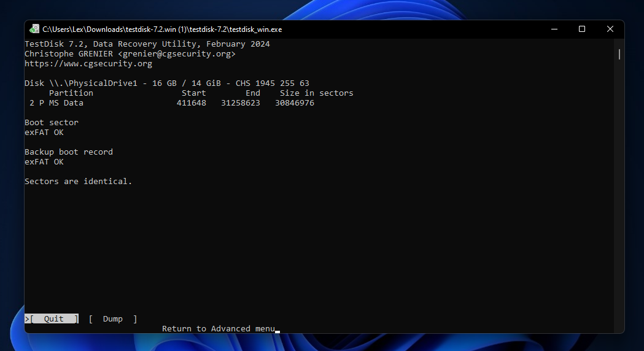Image resolution: width=644 pixels, height=351 pixels.
Task: Click 'exFAT OK' under Backup boot record
Action: 44,162
